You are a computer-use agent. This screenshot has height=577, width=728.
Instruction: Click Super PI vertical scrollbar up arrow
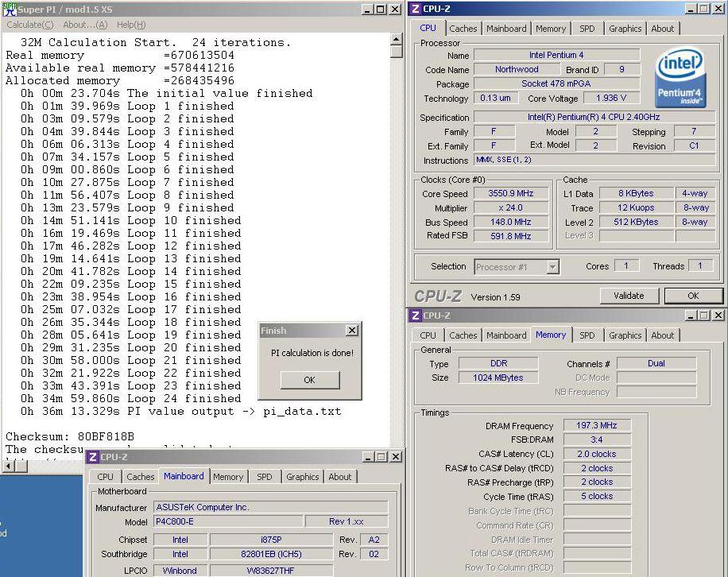coord(396,39)
